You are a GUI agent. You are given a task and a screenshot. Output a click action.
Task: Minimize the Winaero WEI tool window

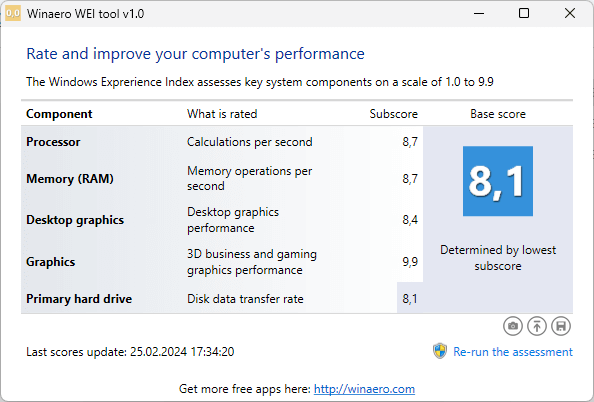(x=479, y=14)
